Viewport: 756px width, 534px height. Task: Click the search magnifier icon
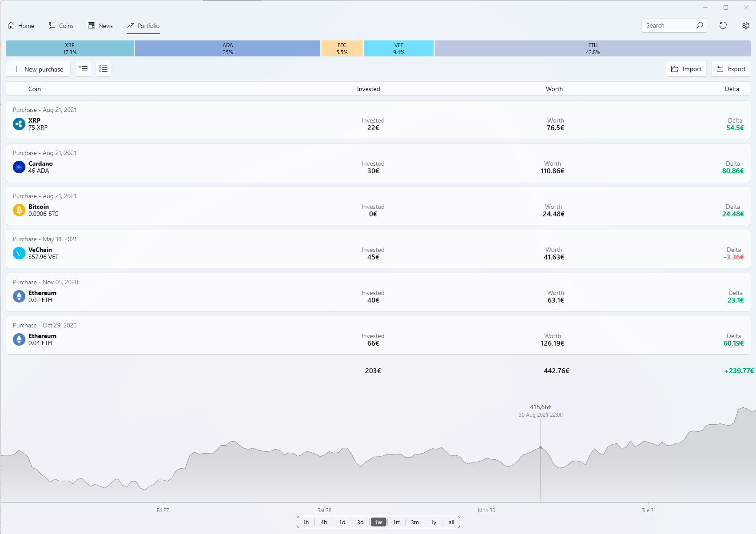click(700, 25)
